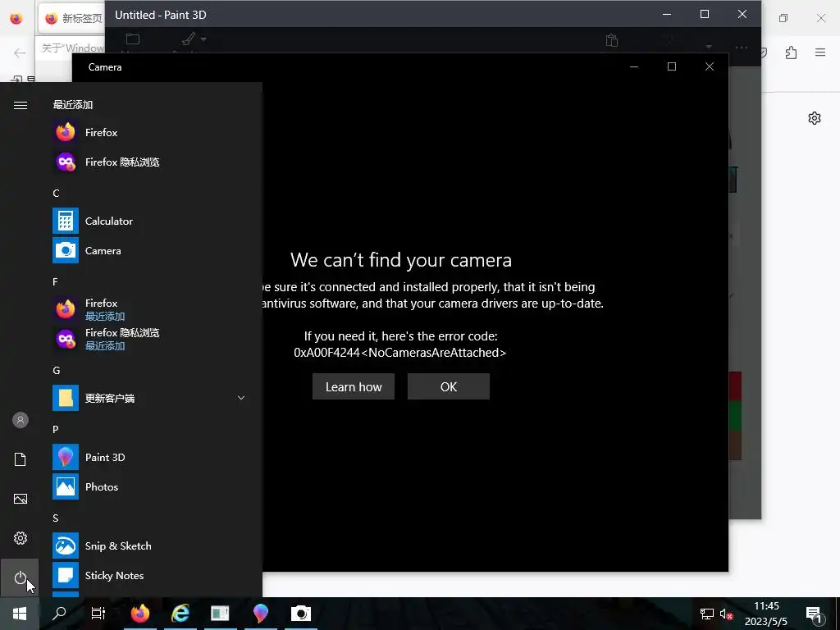Close the Paint 3D window
Screen dimensions: 840x630
click(742, 15)
